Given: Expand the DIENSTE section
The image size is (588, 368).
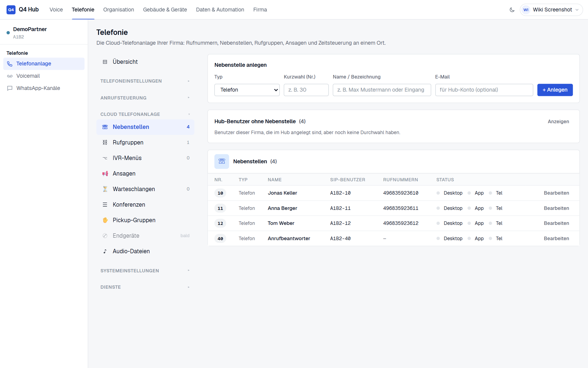Looking at the screenshot, I should click(145, 287).
